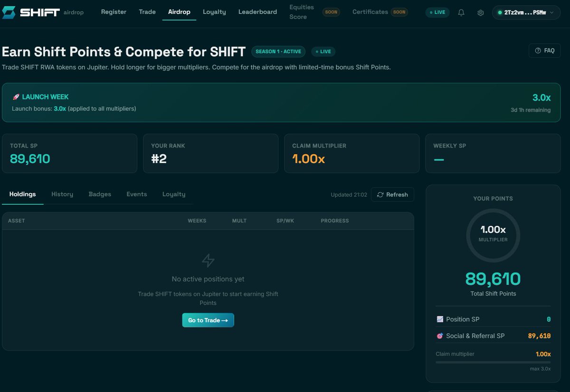
Task: Open the Events tab
Action: click(137, 194)
